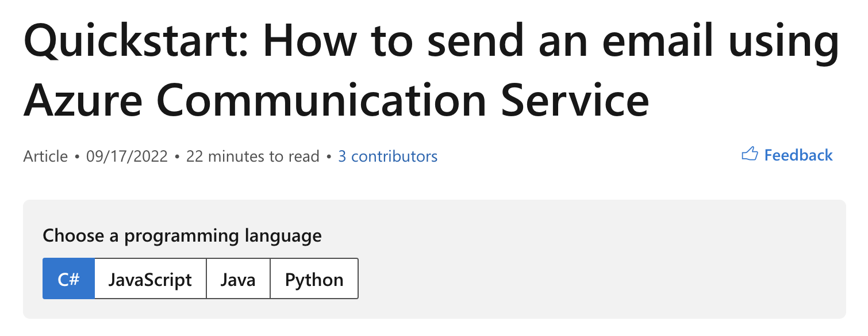Image resolution: width=868 pixels, height=336 pixels.
Task: Switch to the Python language tab
Action: click(x=314, y=278)
